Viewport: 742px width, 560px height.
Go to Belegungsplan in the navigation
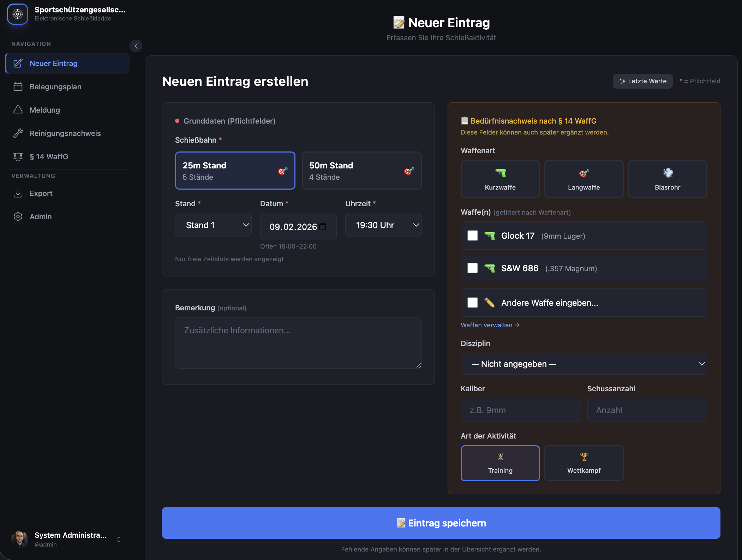(55, 87)
